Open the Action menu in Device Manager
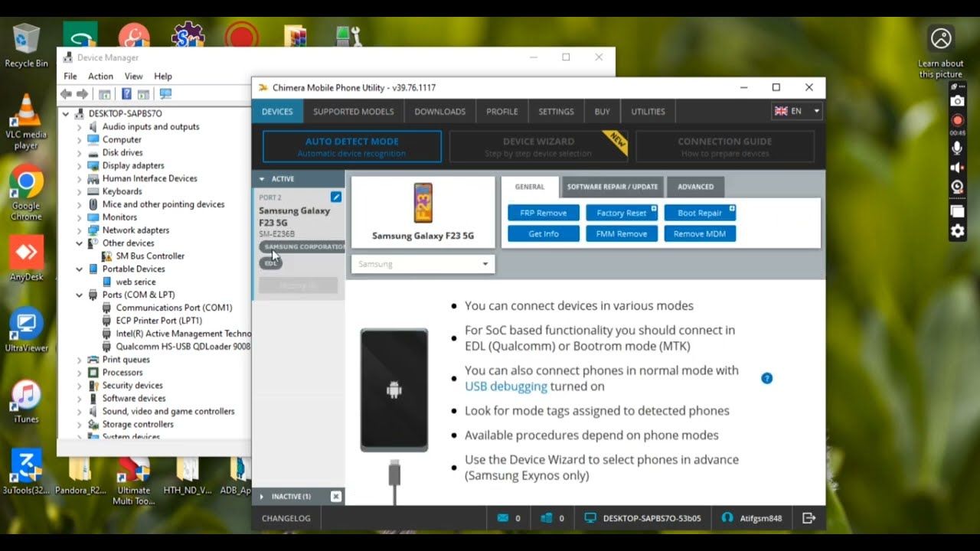Screen dimensions: 980x551 click(x=100, y=76)
